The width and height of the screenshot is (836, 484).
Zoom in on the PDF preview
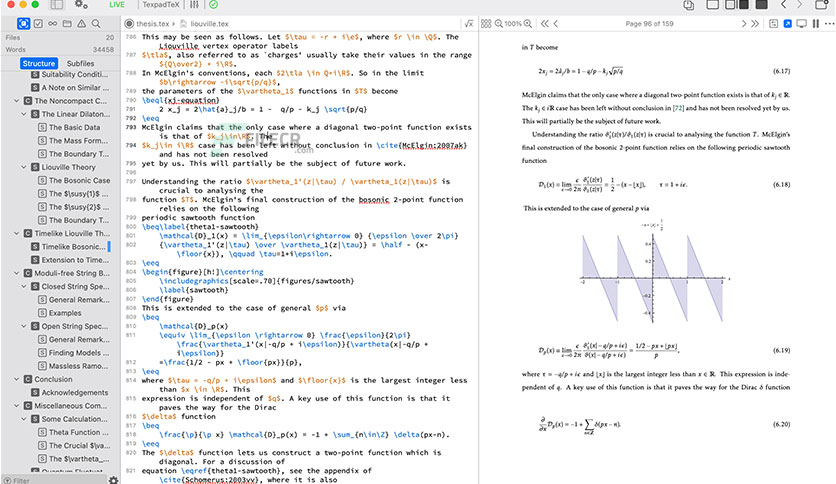(528, 23)
